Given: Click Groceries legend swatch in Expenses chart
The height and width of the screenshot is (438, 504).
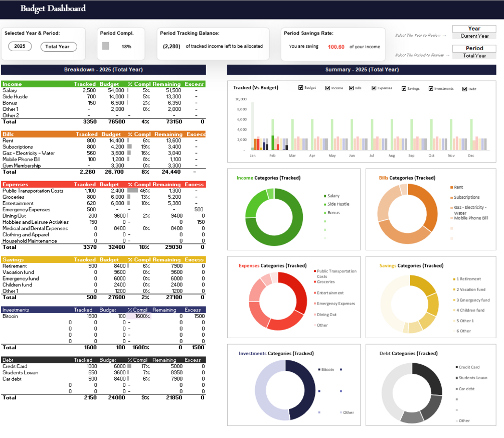Looking at the screenshot, I should click(314, 281).
